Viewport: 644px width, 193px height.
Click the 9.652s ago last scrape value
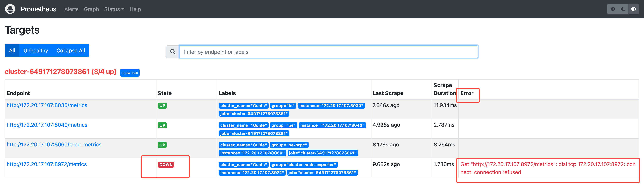coord(386,164)
